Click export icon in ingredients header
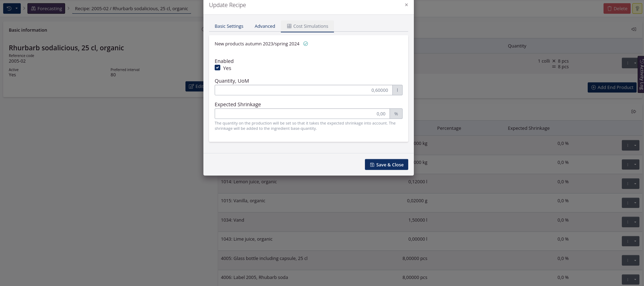The width and height of the screenshot is (644, 286). [633, 112]
